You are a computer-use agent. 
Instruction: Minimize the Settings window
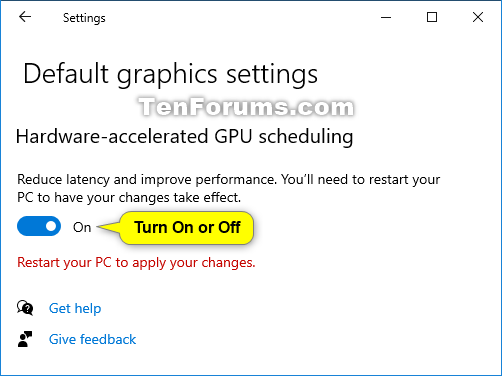click(386, 17)
